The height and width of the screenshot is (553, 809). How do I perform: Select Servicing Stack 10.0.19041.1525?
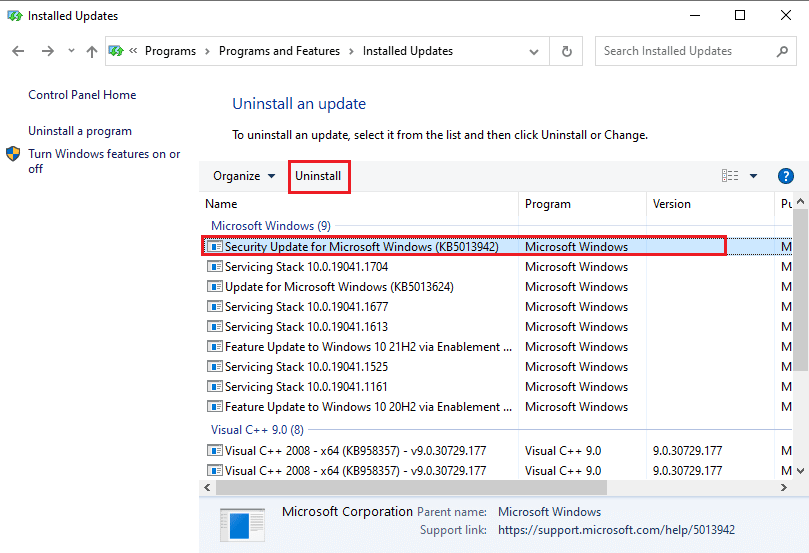point(496,367)
